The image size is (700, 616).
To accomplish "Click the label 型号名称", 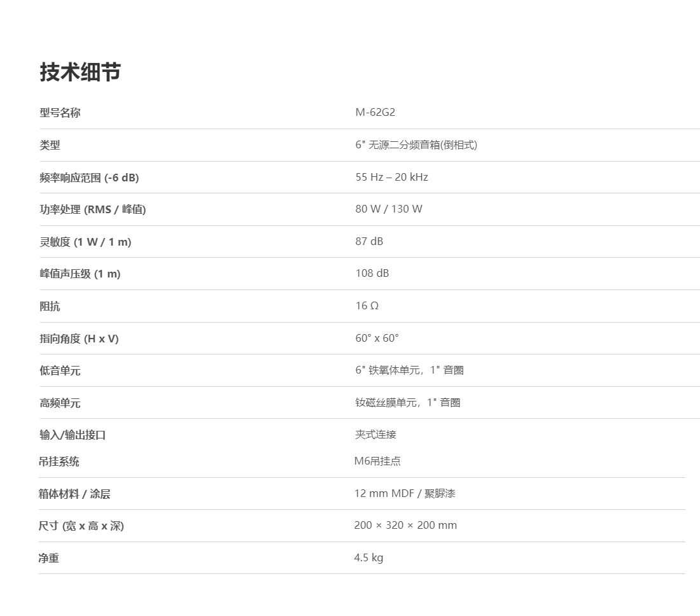I will pos(60,113).
